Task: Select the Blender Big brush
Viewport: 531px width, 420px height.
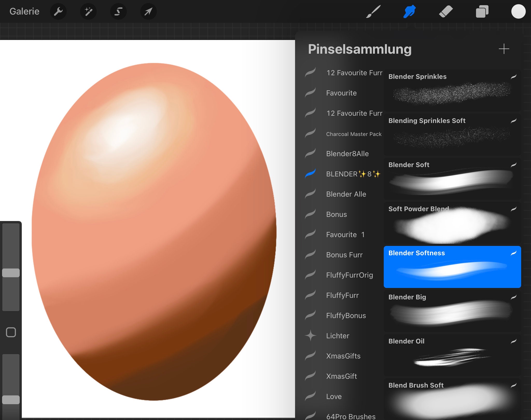Action: 452,311
